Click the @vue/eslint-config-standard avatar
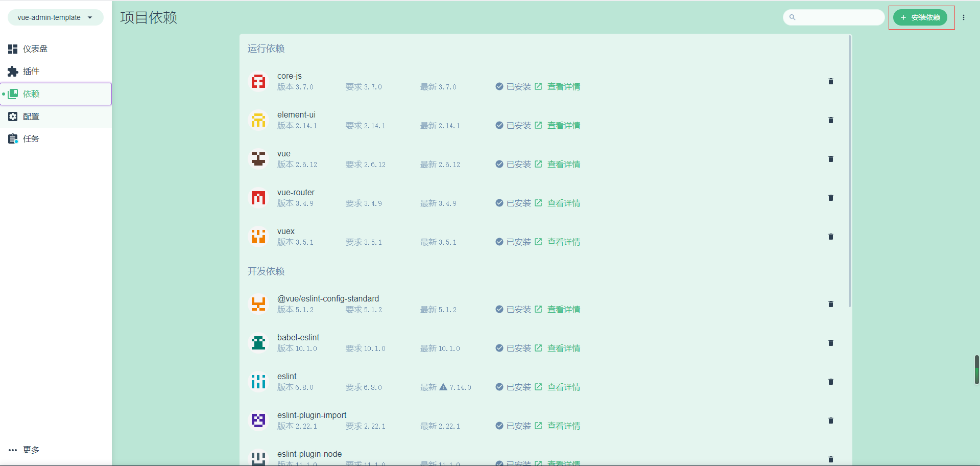The height and width of the screenshot is (466, 980). coord(258,304)
